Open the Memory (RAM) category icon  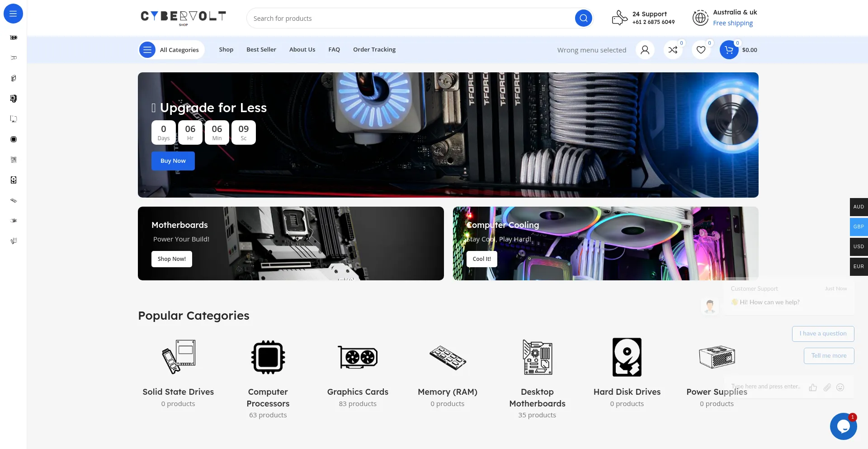tap(448, 357)
